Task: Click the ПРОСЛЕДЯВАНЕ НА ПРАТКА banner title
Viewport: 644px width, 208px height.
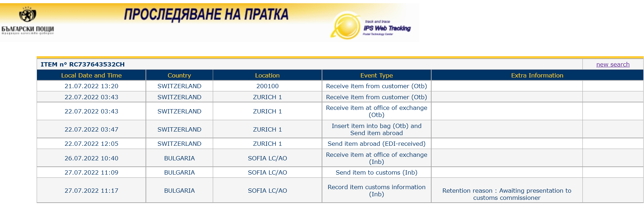Action: [206, 14]
